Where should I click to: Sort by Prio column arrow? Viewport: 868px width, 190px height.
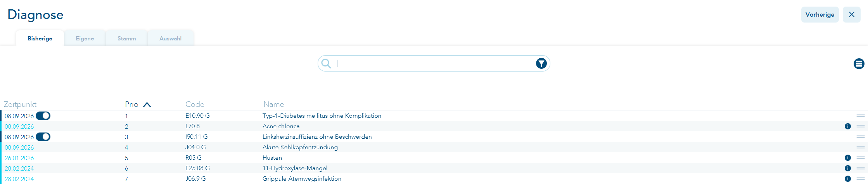[147, 105]
